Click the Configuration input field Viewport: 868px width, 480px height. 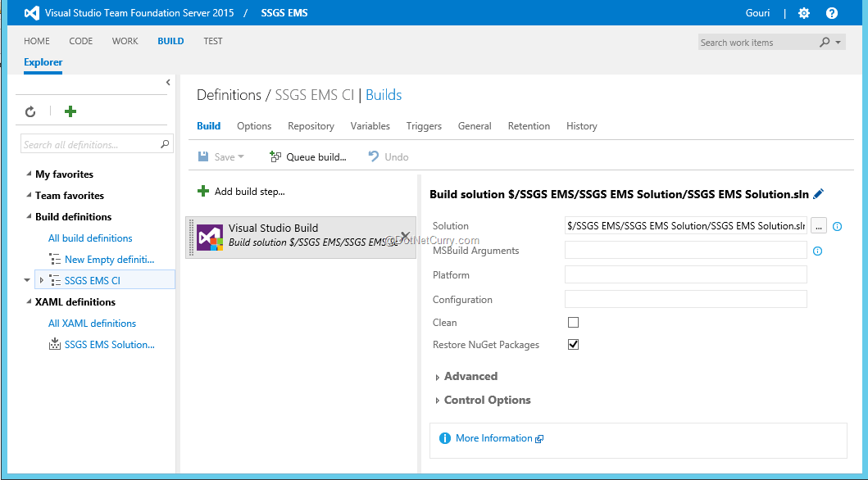(686, 299)
